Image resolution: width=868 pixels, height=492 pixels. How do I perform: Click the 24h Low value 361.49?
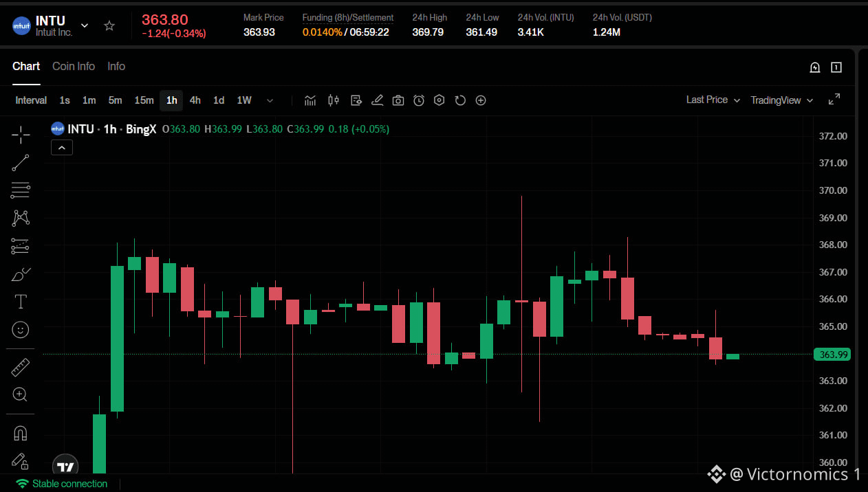point(481,32)
